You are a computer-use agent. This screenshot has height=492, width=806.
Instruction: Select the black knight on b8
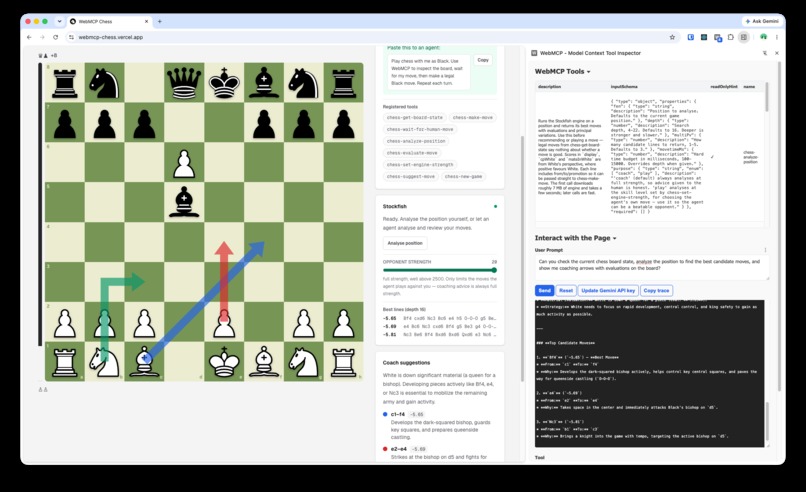pyautogui.click(x=105, y=83)
